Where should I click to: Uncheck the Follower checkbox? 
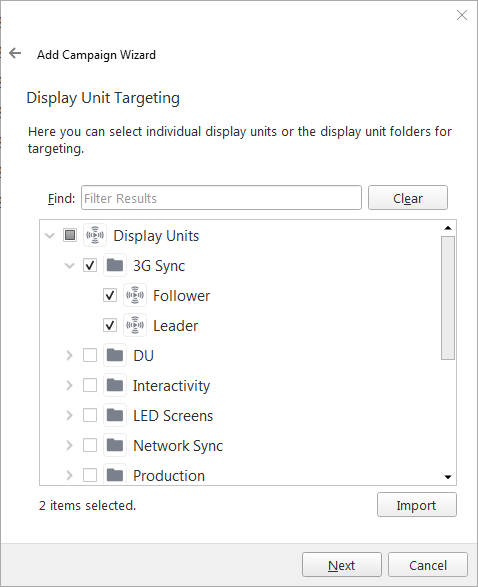[110, 295]
